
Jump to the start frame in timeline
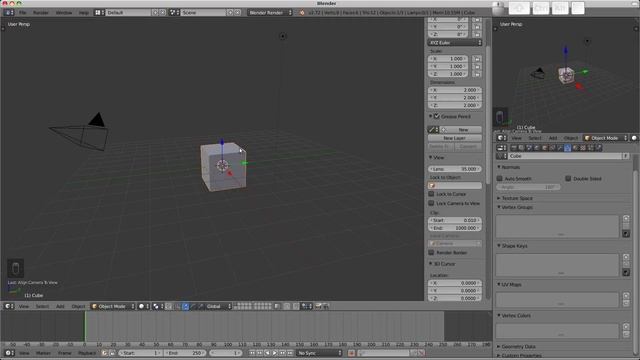pyautogui.click(x=252, y=353)
